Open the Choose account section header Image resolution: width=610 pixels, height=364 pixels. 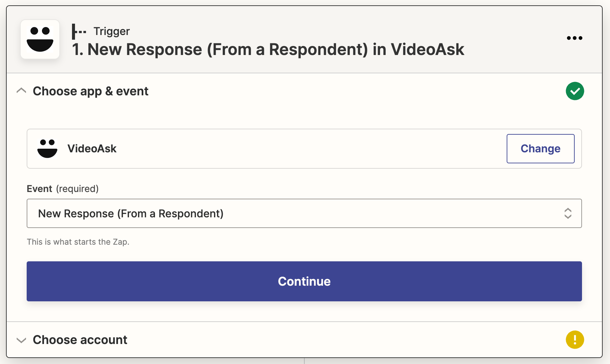click(80, 340)
